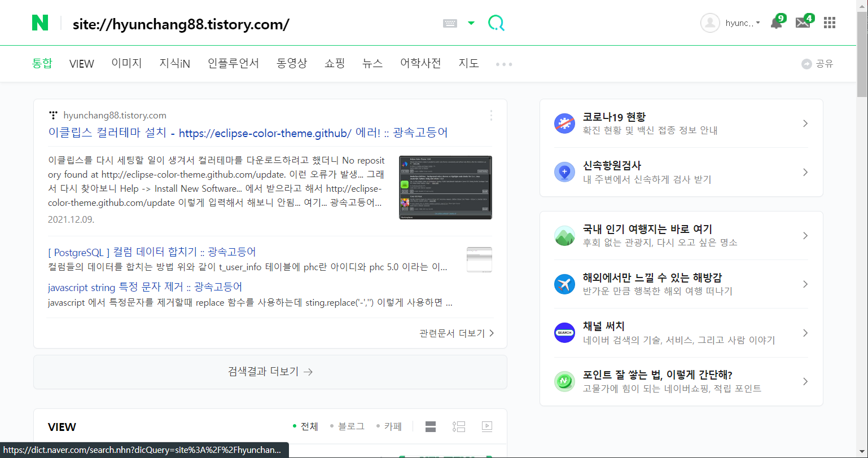
Task: Click the 채널 써치 SEARCH icon
Action: coord(564,332)
